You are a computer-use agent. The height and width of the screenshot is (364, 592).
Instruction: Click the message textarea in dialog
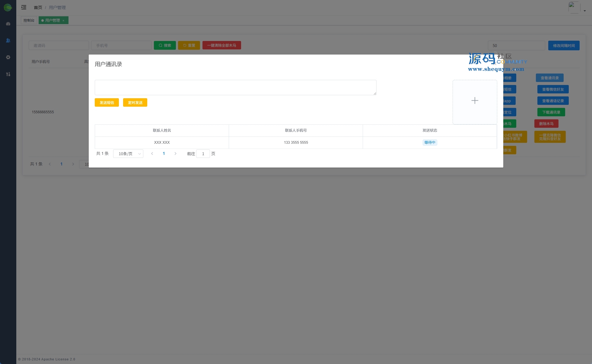coord(235,87)
